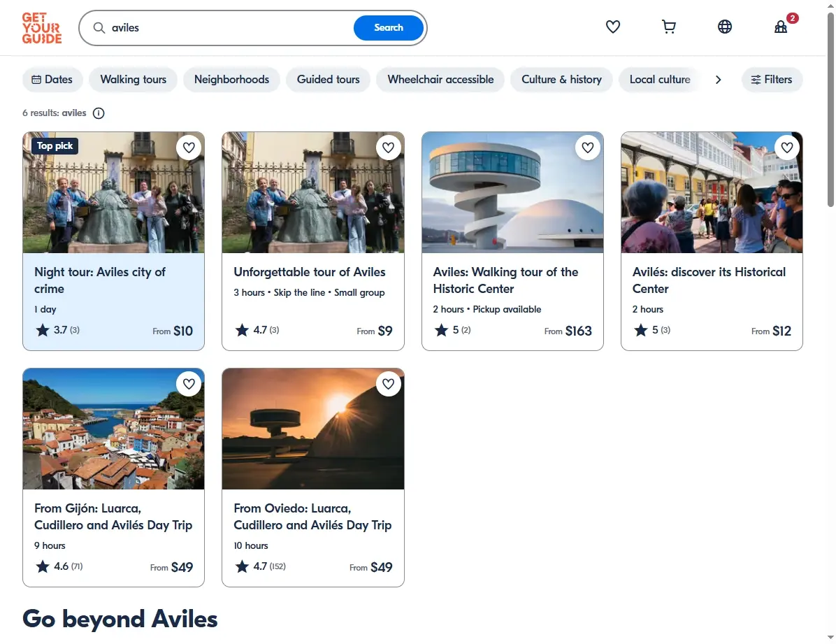836x644 pixels.
Task: Open profile icon with 2 notifications
Action: pos(781,27)
